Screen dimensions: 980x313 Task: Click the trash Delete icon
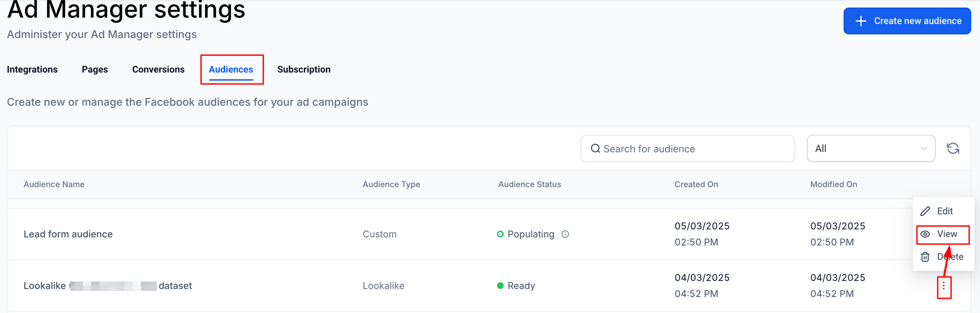(x=925, y=257)
